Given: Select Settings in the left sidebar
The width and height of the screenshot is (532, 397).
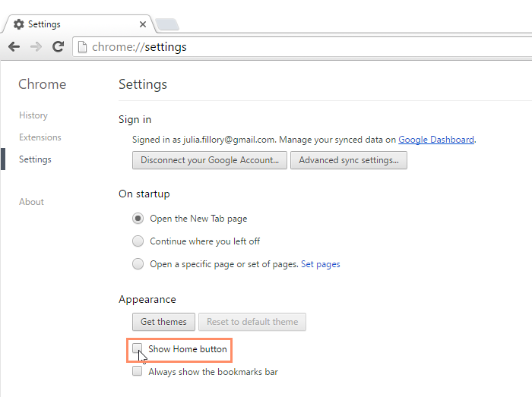Looking at the screenshot, I should pyautogui.click(x=35, y=159).
